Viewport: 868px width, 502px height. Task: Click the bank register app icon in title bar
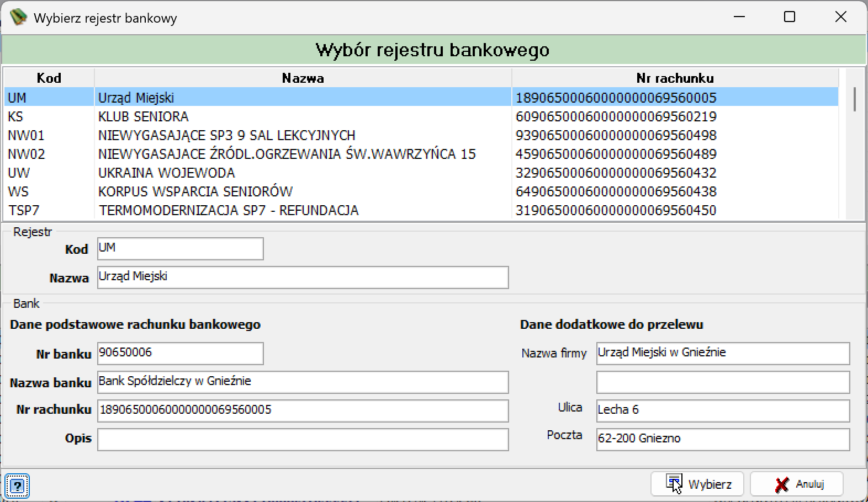(x=18, y=18)
